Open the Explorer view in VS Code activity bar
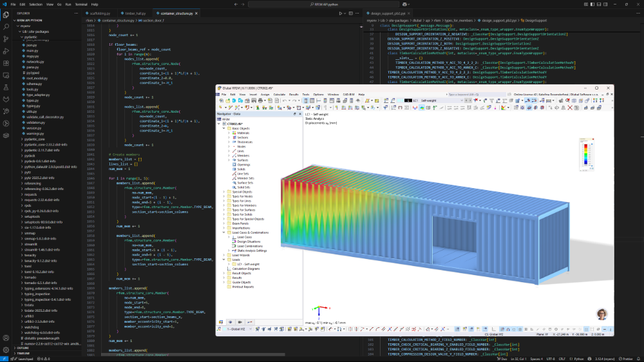This screenshot has width=644, height=362. click(x=6, y=15)
